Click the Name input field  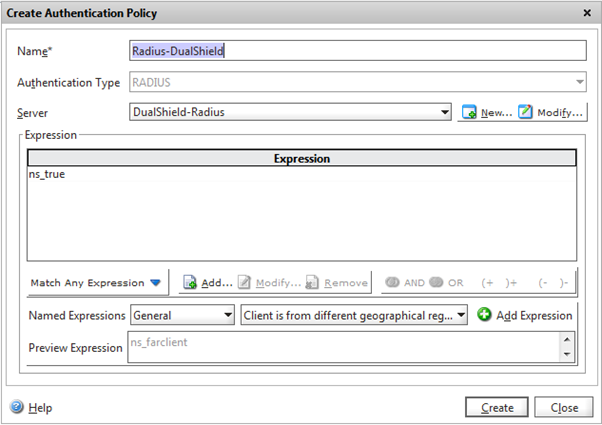(357, 51)
